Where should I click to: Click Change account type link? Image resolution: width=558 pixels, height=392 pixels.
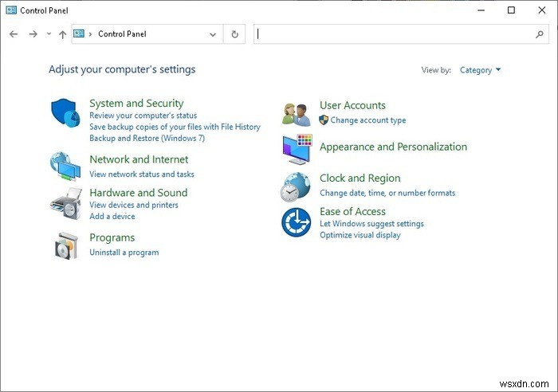[368, 120]
